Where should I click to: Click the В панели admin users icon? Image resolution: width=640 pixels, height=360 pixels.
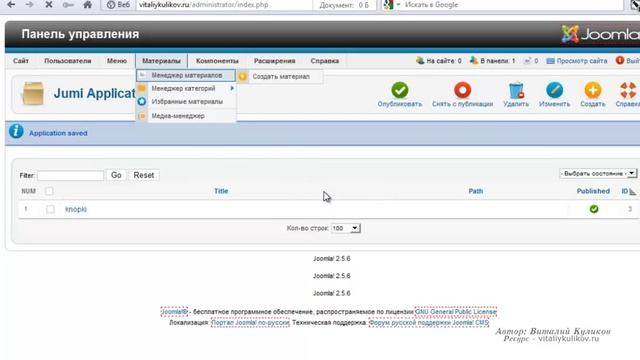[x=473, y=60]
